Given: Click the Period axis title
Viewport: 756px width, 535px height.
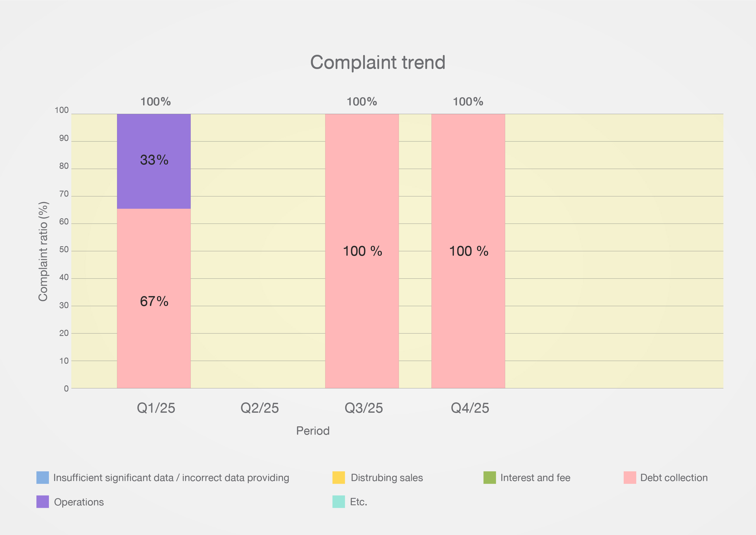Looking at the screenshot, I should click(x=313, y=431).
